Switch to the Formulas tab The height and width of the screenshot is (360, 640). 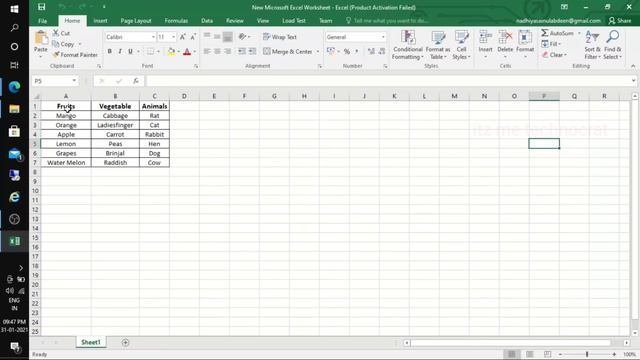(176, 20)
